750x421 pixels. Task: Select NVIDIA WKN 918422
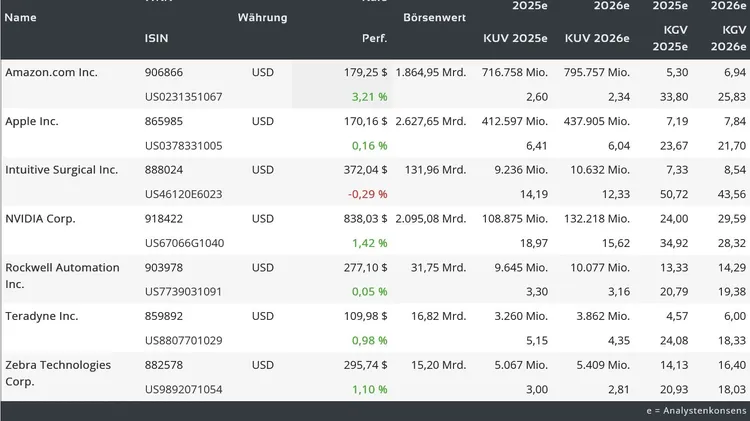[x=164, y=219]
